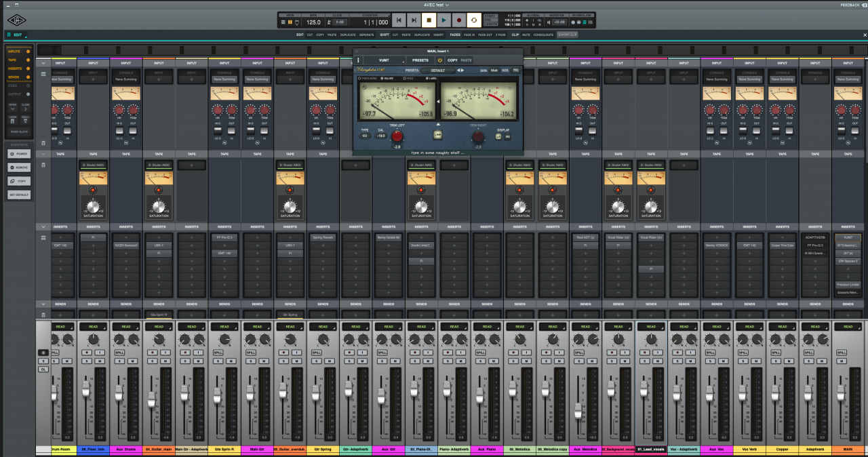
Task: Click the REMOVE modifier button
Action: pos(18,167)
